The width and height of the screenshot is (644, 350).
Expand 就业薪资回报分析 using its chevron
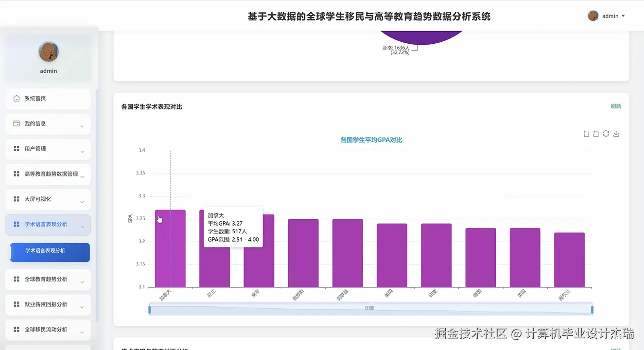tap(82, 307)
